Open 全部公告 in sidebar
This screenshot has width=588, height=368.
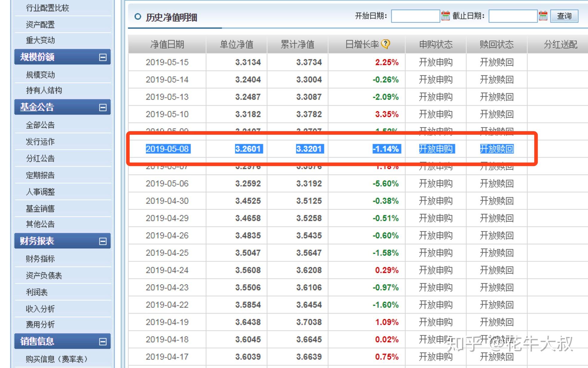click(40, 125)
